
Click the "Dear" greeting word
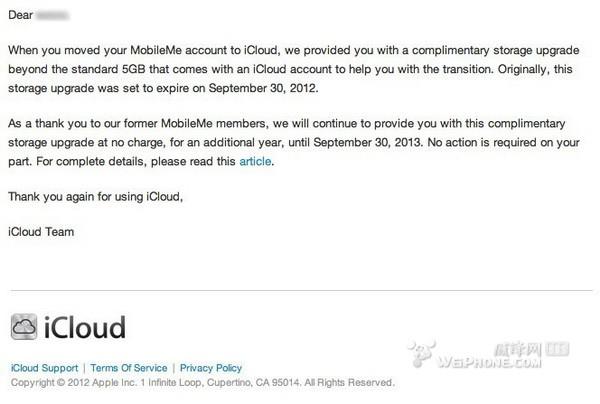click(21, 15)
